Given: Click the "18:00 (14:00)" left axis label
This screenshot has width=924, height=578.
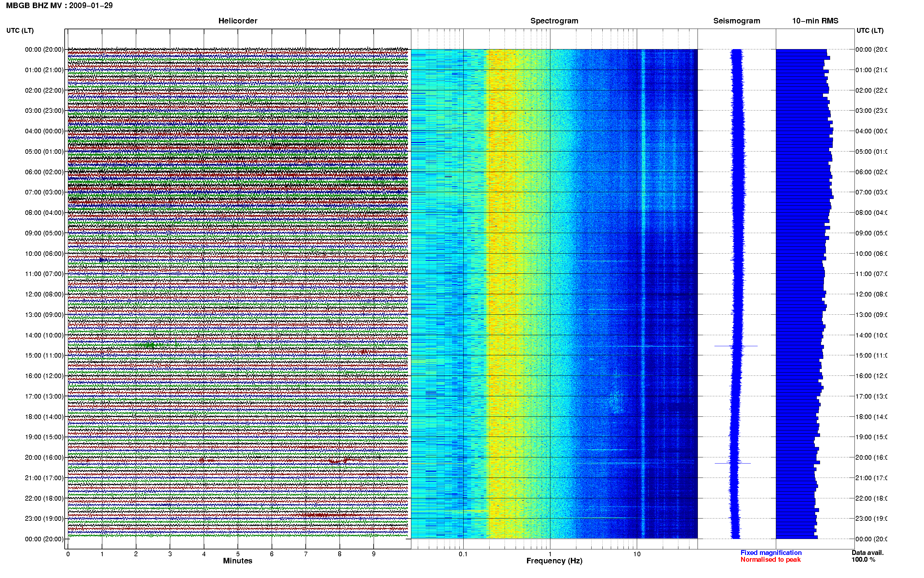Looking at the screenshot, I should point(44,417).
